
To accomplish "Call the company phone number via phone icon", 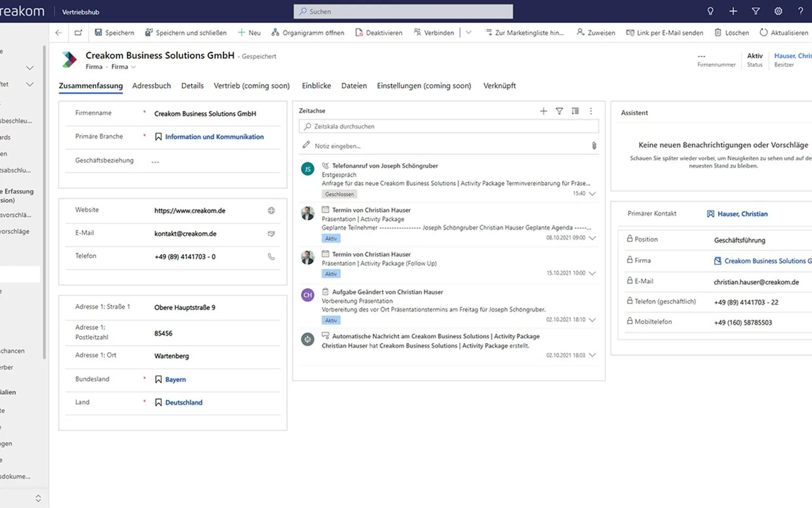I will [272, 257].
